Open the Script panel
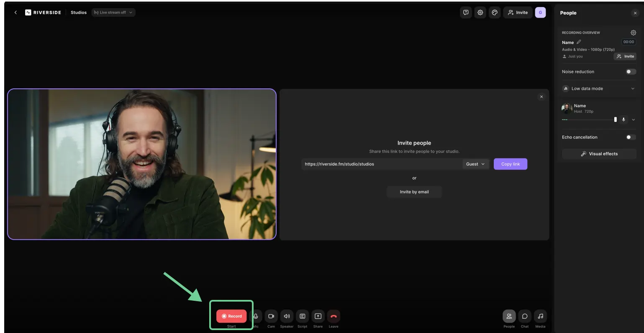 pyautogui.click(x=302, y=316)
